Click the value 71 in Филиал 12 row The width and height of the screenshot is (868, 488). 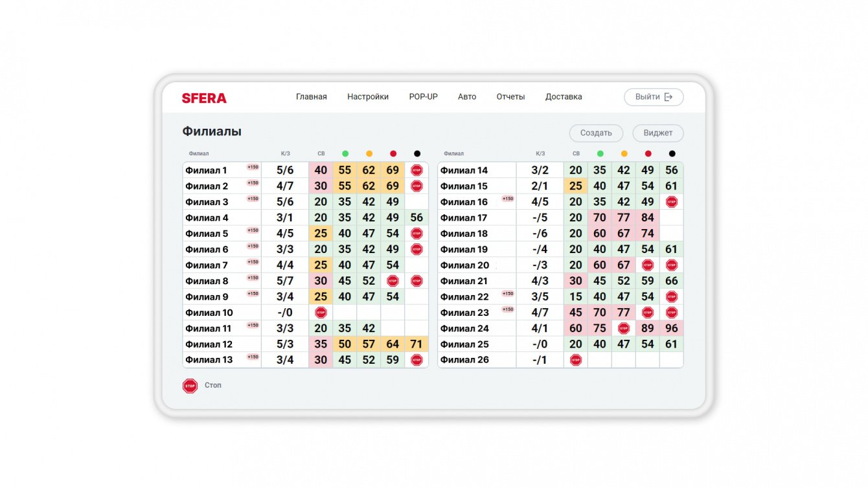pyautogui.click(x=417, y=344)
